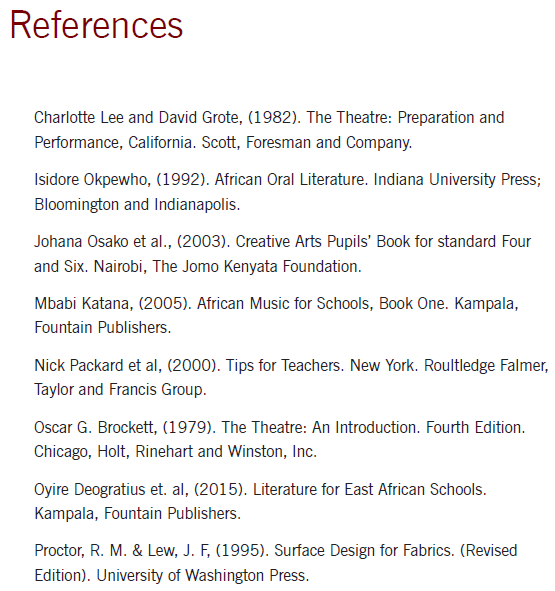The height and width of the screenshot is (591, 555).
Task: Click 'Scott, Foresman and Company' publisher text
Action: (x=306, y=142)
